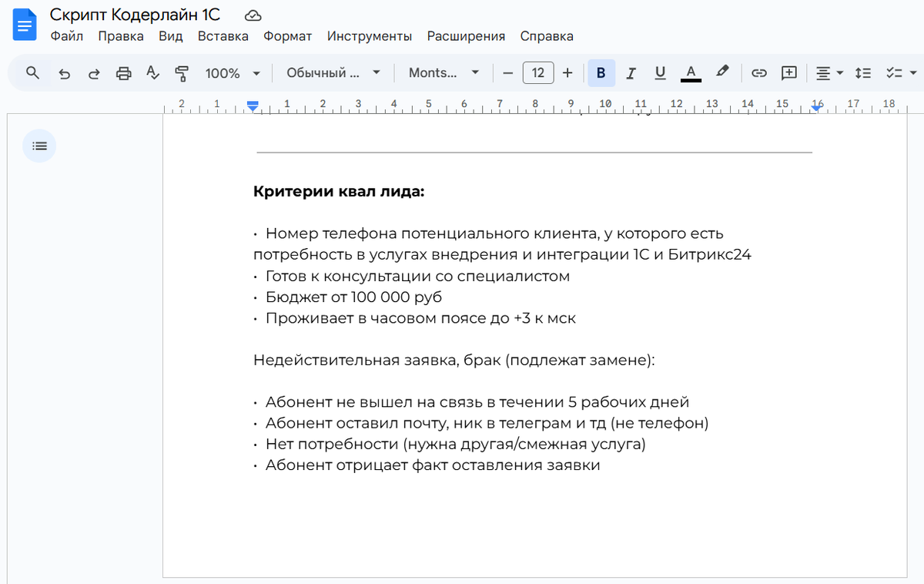Screen dimensions: 924x584
Task: Run the spelling and grammar check
Action: coord(152,72)
